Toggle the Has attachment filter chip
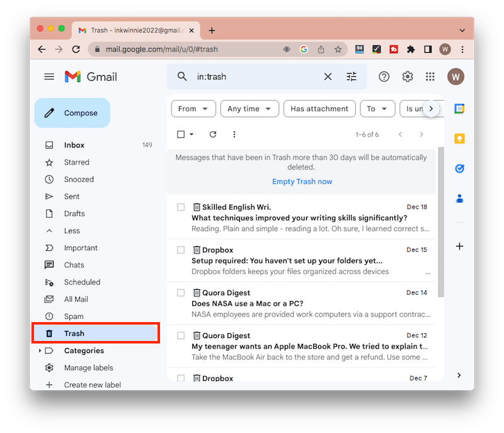The width and height of the screenshot is (504, 433). pos(319,108)
